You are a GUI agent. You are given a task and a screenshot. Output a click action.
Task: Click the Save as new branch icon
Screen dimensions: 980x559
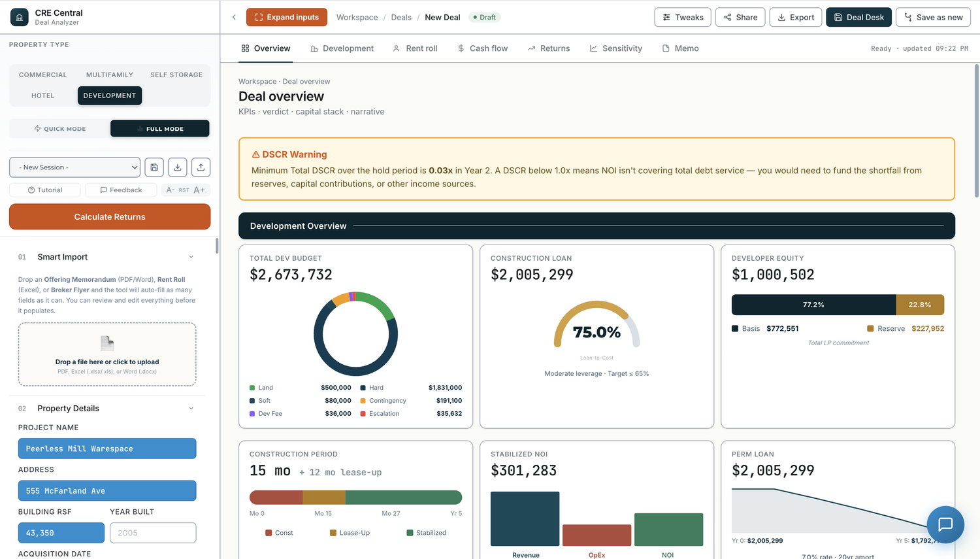908,17
